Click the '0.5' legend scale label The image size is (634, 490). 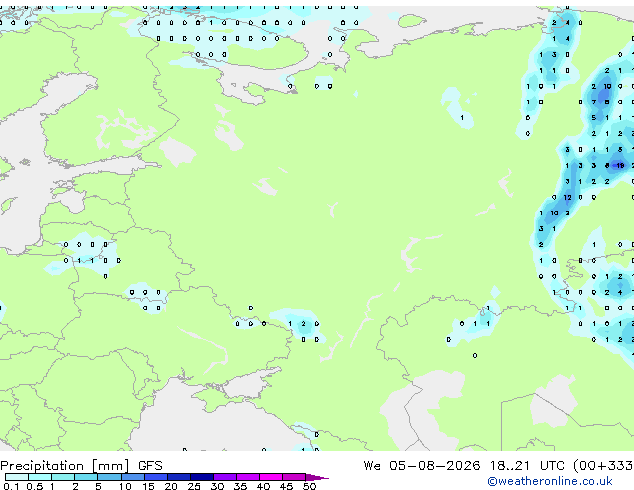(35, 486)
